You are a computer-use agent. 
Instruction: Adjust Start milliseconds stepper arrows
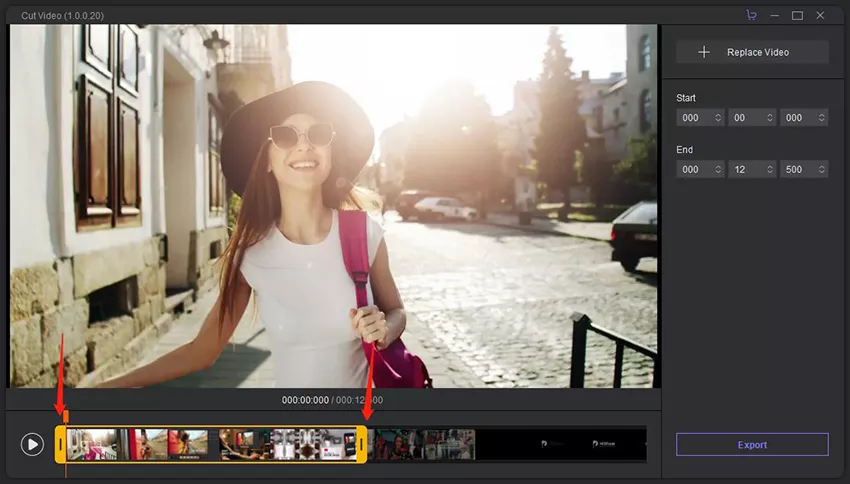(822, 118)
